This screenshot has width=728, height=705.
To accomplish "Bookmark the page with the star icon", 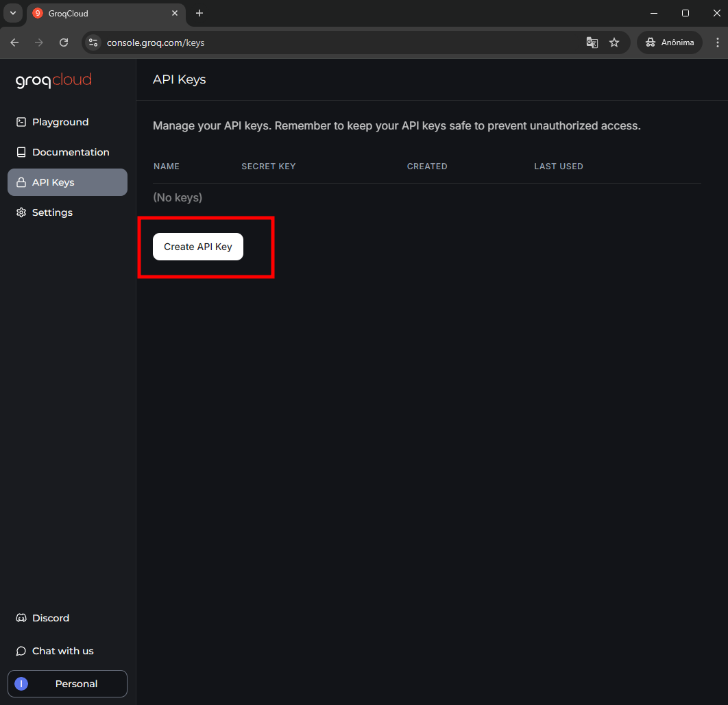I will point(614,42).
